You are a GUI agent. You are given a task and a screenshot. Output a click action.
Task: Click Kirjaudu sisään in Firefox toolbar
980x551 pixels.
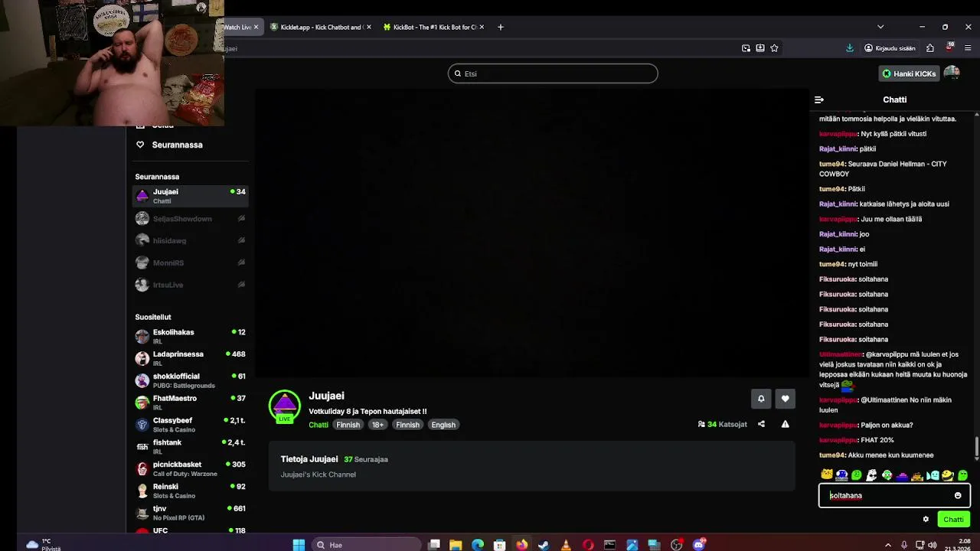[890, 47]
